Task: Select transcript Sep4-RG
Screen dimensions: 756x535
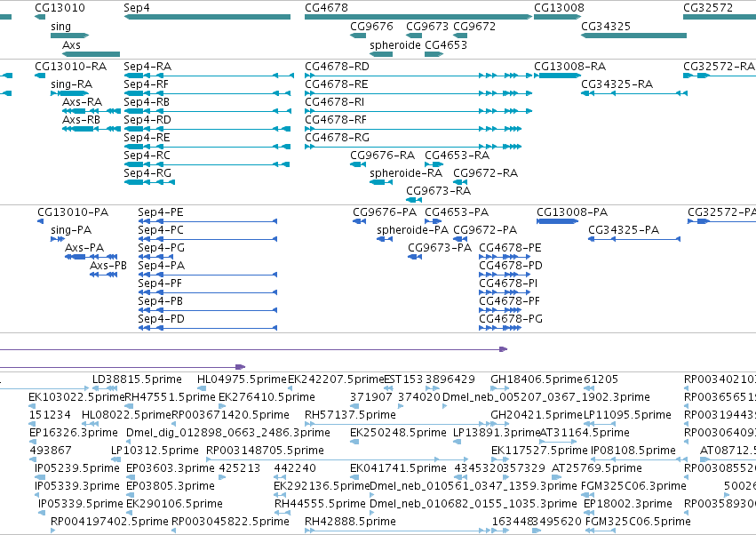Action: [x=149, y=182]
